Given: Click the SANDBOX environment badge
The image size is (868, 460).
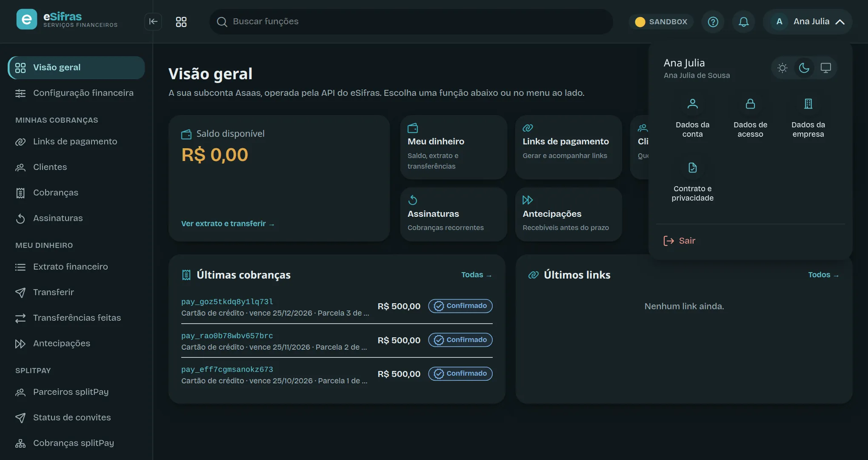Looking at the screenshot, I should [x=661, y=22].
